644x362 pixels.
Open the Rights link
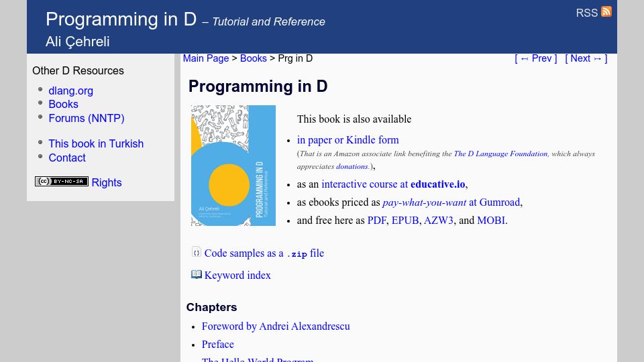click(107, 182)
